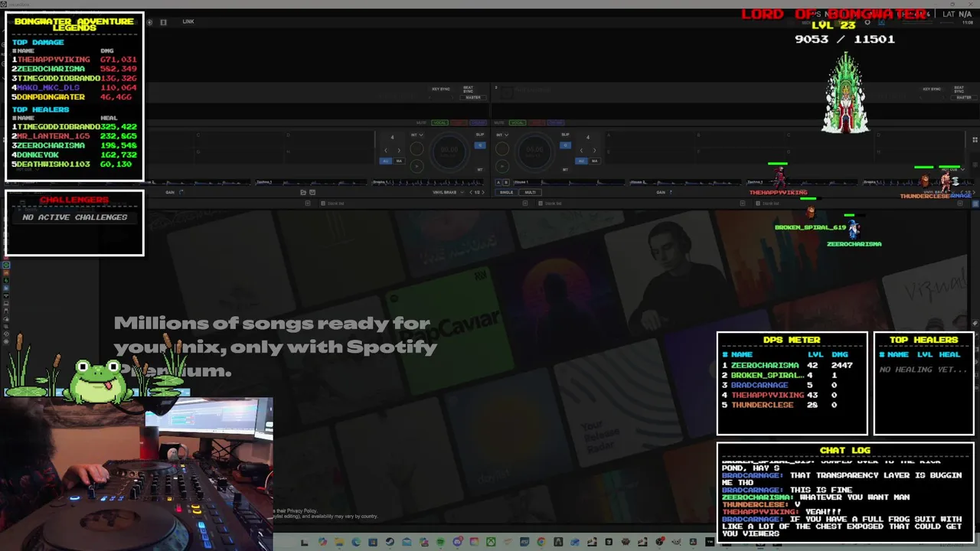Image resolution: width=980 pixels, height=551 pixels.
Task: Toggle deck 2 SLIP mode
Action: pyautogui.click(x=565, y=135)
